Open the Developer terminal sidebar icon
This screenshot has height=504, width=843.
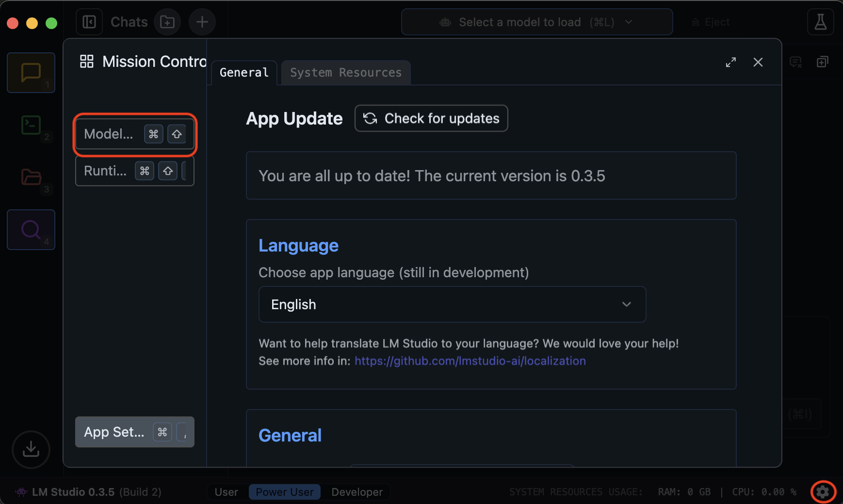tap(31, 125)
